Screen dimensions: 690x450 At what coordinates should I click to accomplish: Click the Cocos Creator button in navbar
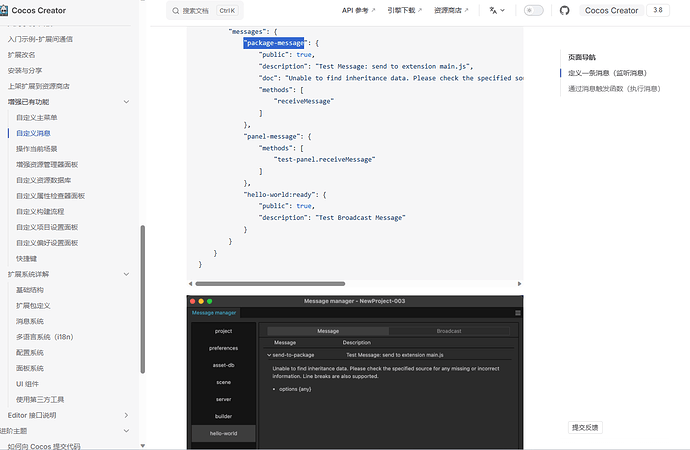pyautogui.click(x=611, y=11)
